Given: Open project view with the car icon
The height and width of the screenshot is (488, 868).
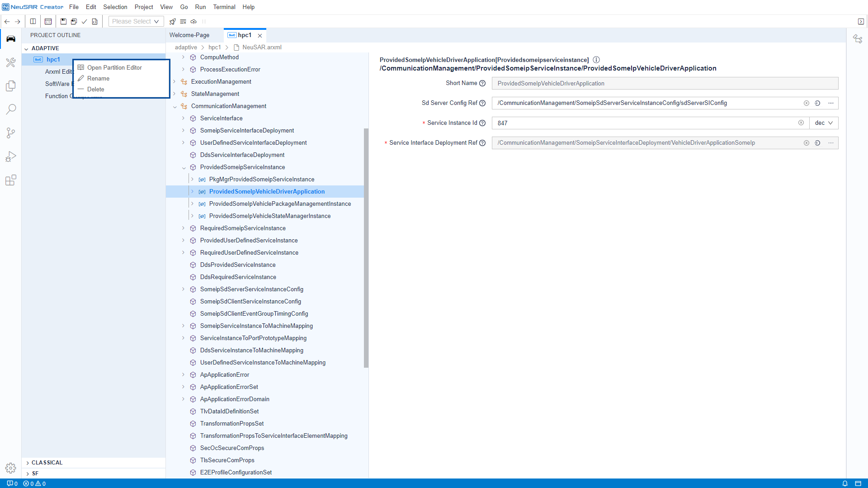Looking at the screenshot, I should 10,38.
